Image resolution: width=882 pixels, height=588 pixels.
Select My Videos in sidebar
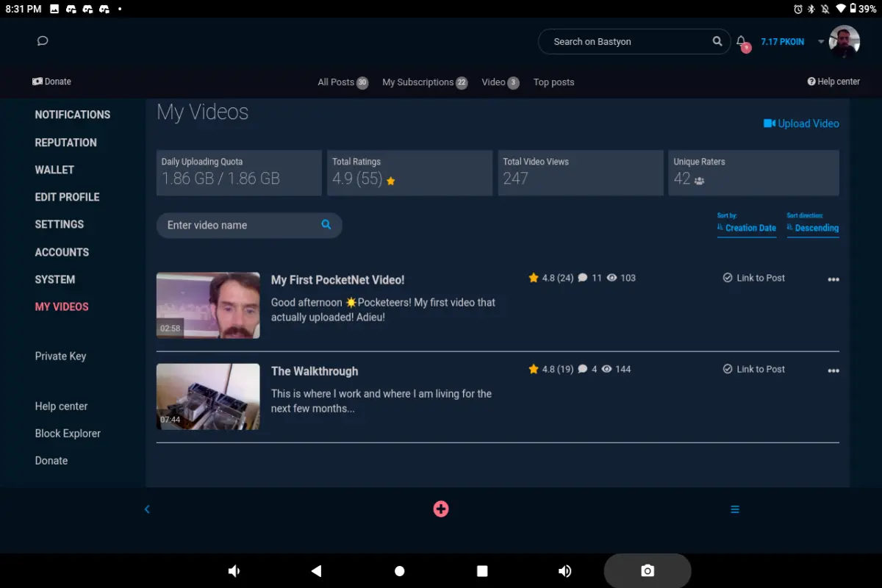pyautogui.click(x=62, y=306)
